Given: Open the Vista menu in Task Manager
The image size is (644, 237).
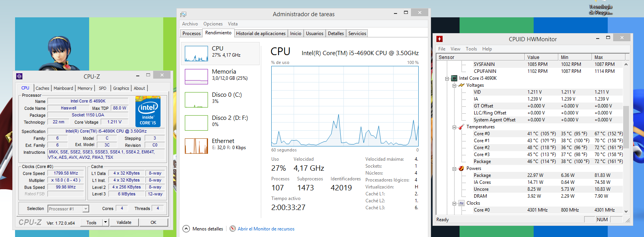Looking at the screenshot, I should [x=233, y=24].
